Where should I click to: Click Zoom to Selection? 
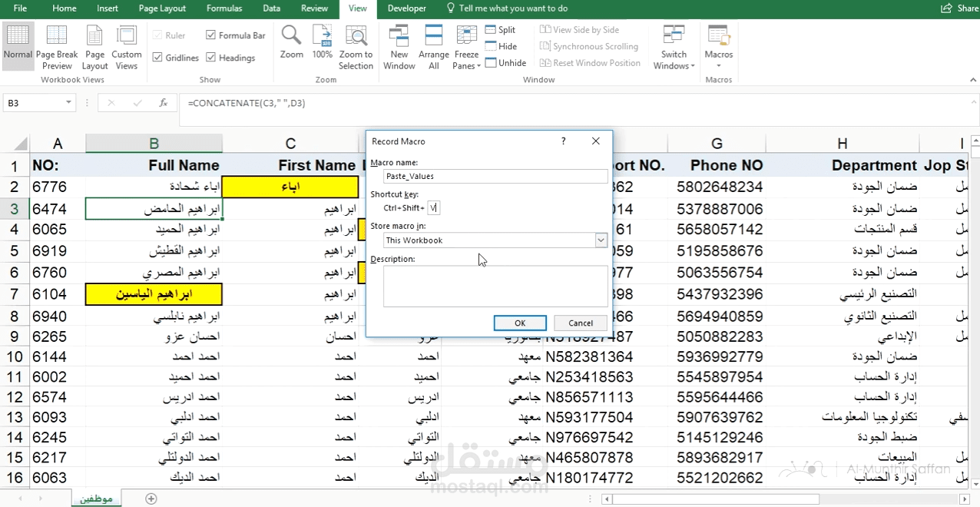coord(356,46)
